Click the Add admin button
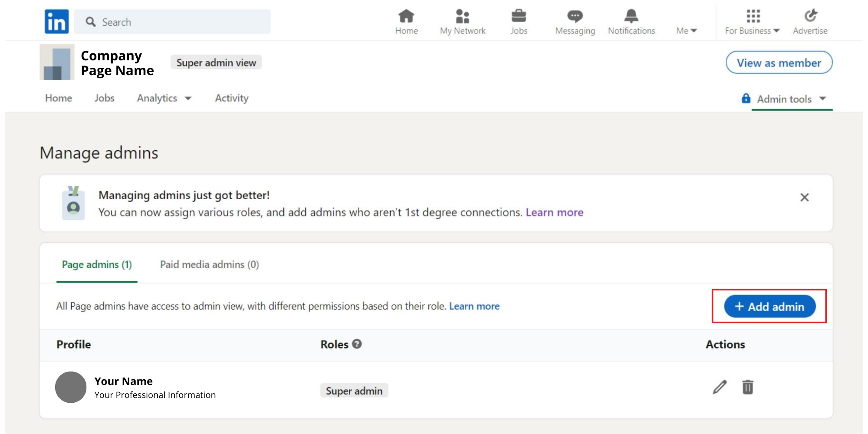 pos(769,306)
